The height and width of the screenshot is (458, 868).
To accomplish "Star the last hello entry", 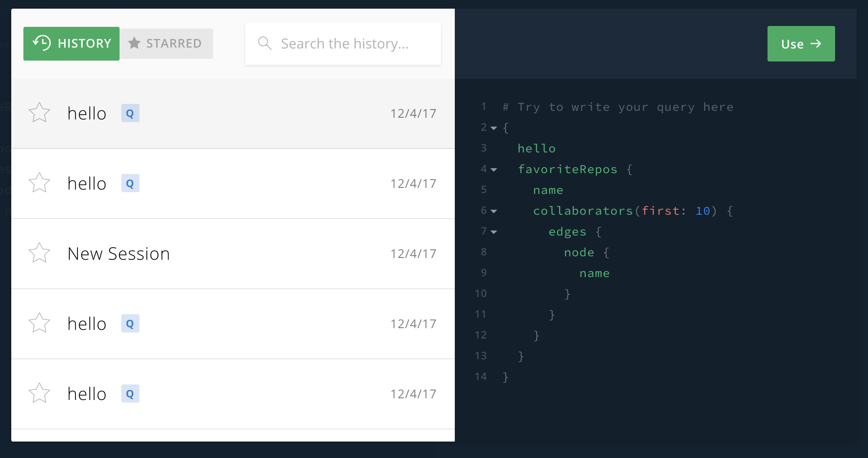I will click(x=39, y=393).
